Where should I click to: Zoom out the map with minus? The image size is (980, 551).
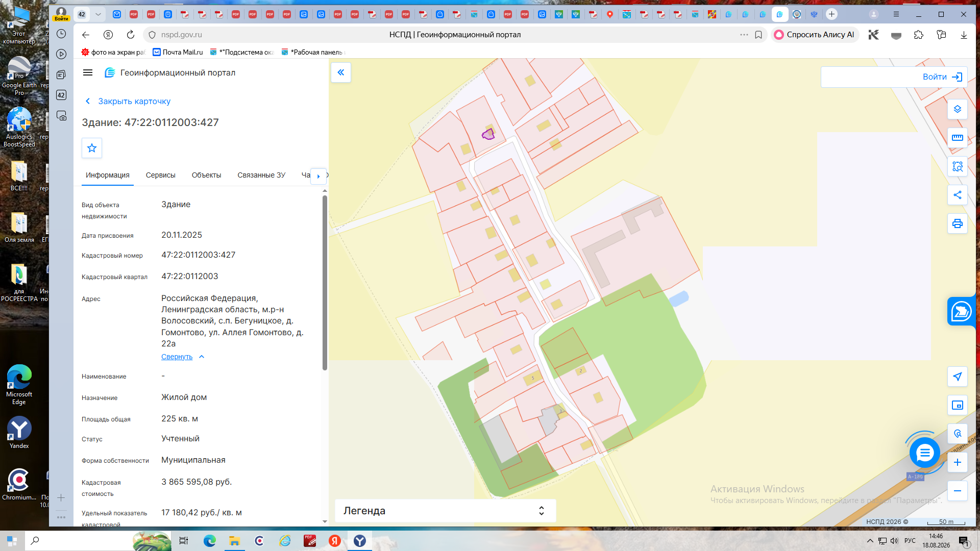coord(957,491)
